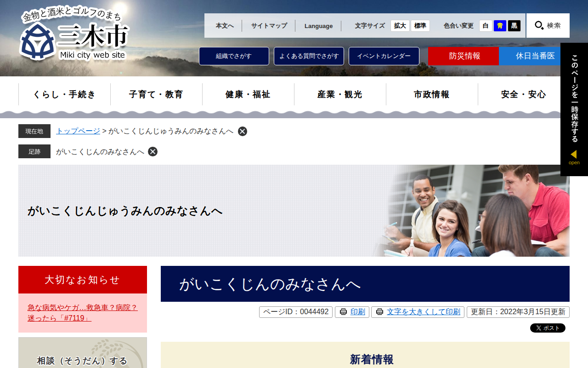Click the printer icon next to 印刷

click(343, 312)
